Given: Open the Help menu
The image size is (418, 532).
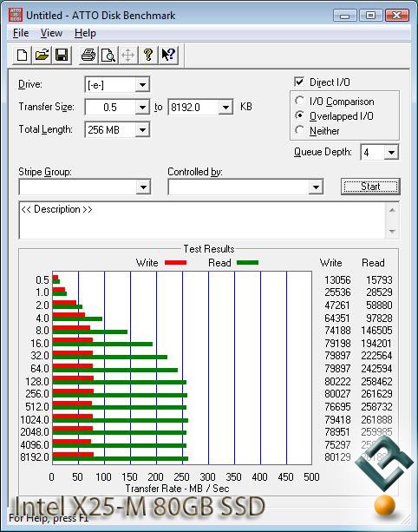Looking at the screenshot, I should [85, 33].
